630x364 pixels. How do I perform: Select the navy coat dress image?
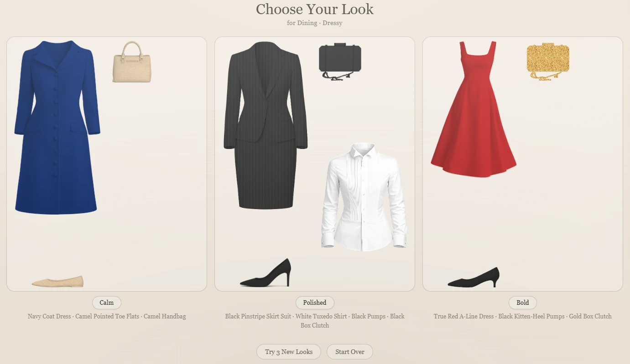[57, 128]
